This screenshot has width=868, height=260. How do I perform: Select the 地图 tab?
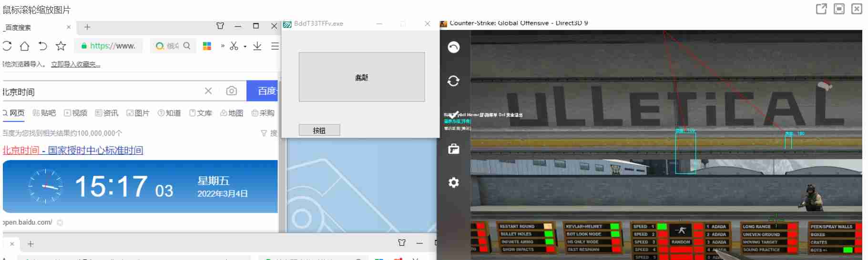[x=232, y=113]
